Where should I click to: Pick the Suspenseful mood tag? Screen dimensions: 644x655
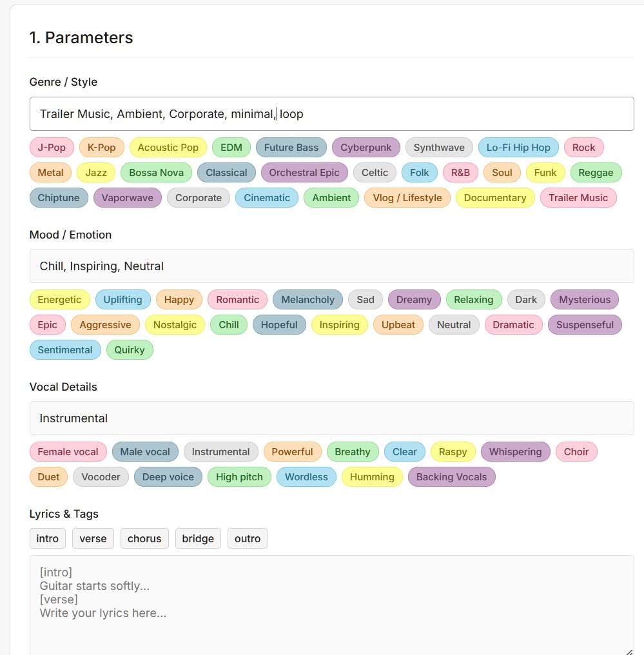click(585, 324)
